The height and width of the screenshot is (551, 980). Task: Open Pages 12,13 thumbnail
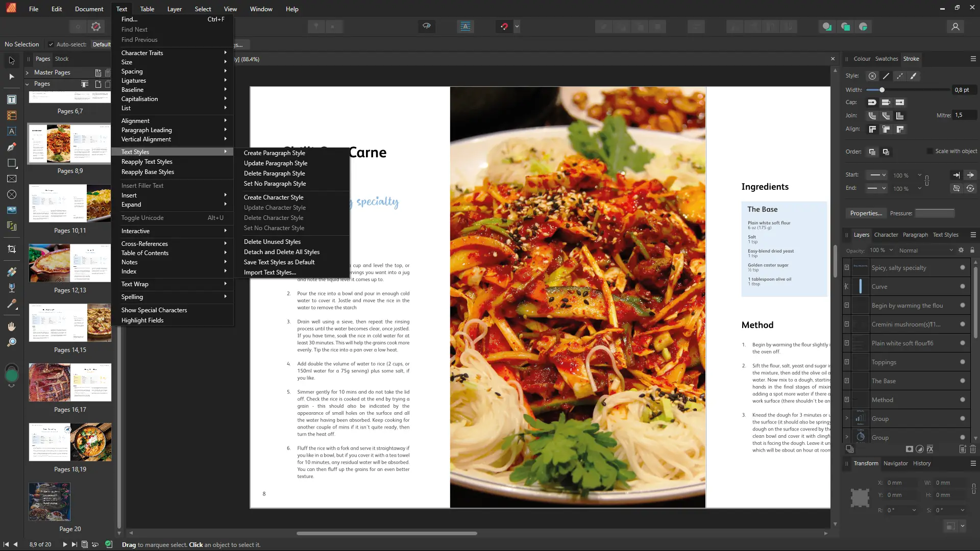(70, 264)
